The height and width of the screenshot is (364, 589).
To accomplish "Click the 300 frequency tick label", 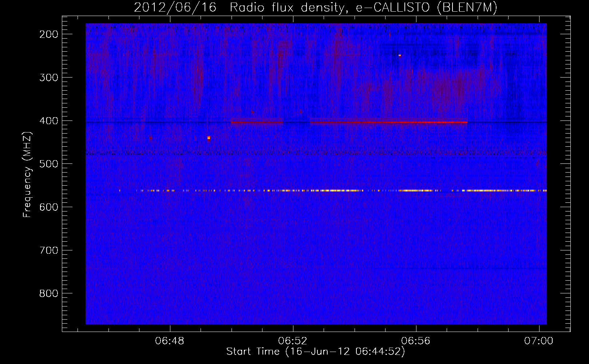I will [x=49, y=78].
